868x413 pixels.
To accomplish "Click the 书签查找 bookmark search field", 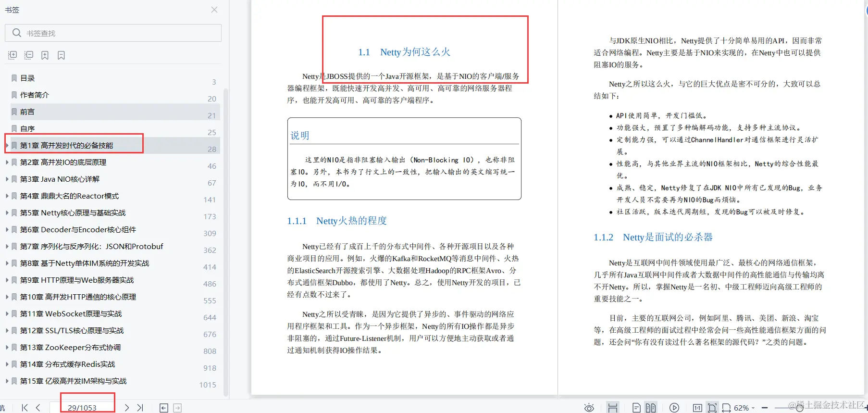I will click(x=113, y=33).
